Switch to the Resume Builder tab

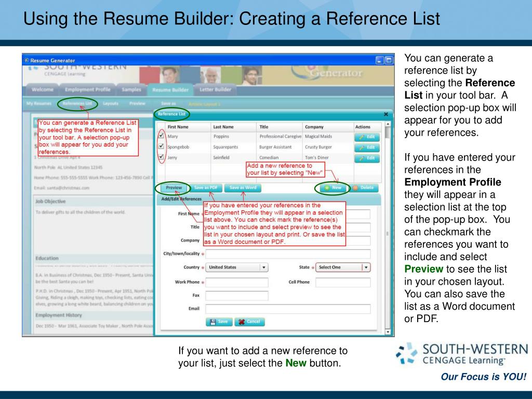tap(170, 90)
